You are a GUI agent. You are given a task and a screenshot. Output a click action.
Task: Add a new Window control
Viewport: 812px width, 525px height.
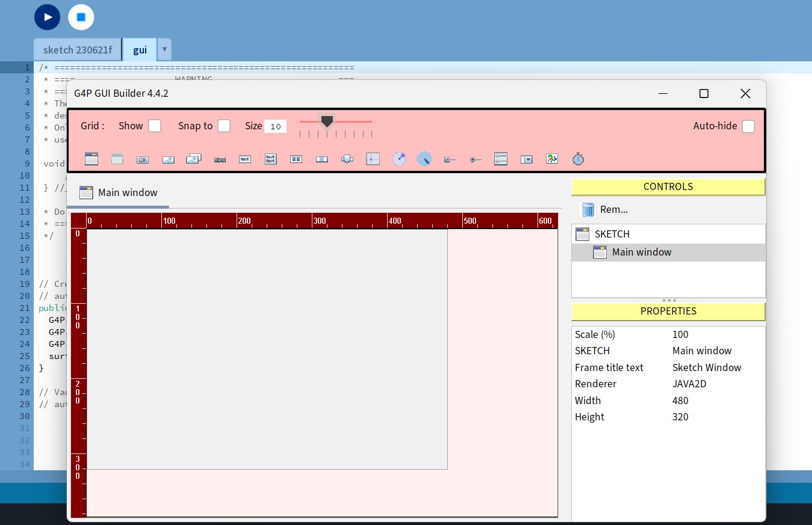(91, 159)
